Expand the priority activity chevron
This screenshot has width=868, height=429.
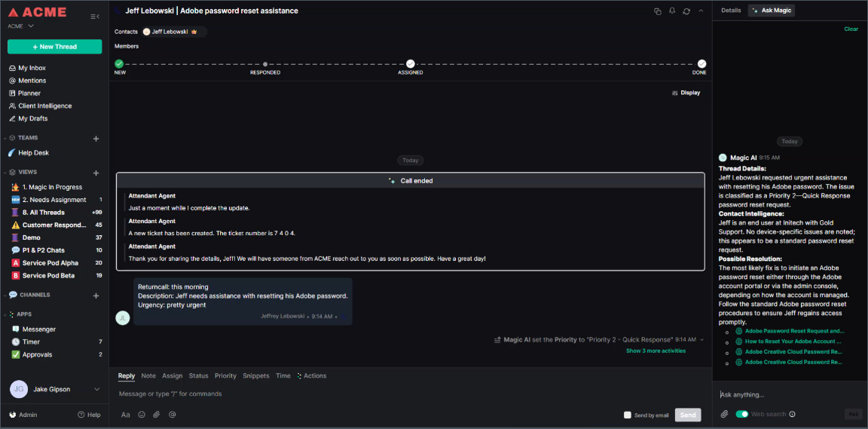coord(702,339)
